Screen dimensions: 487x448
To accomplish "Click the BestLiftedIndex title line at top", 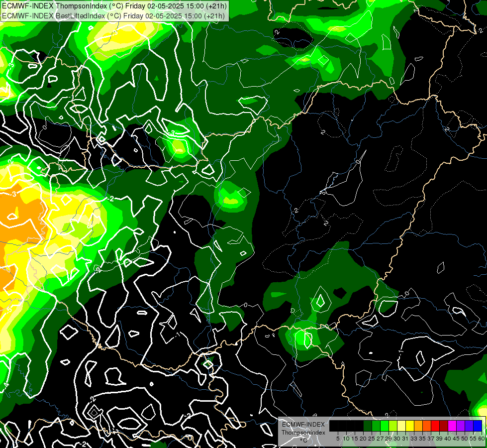I will pyautogui.click(x=113, y=16).
